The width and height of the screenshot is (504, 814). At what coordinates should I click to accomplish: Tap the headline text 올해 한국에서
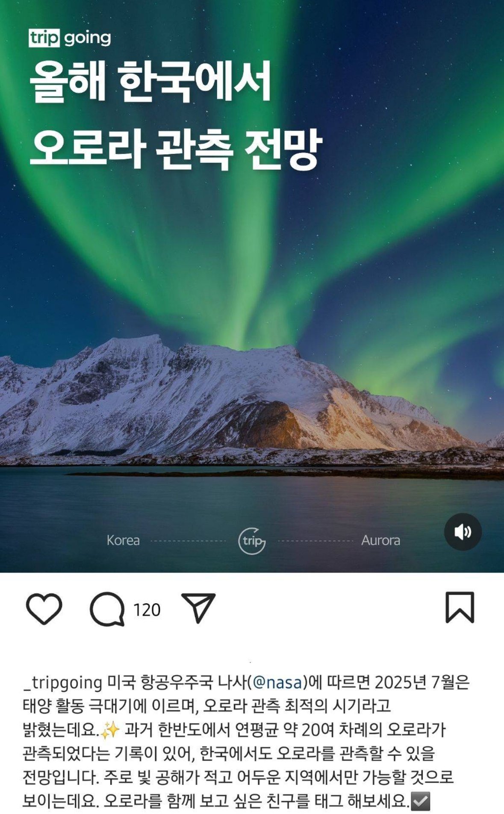click(150, 81)
